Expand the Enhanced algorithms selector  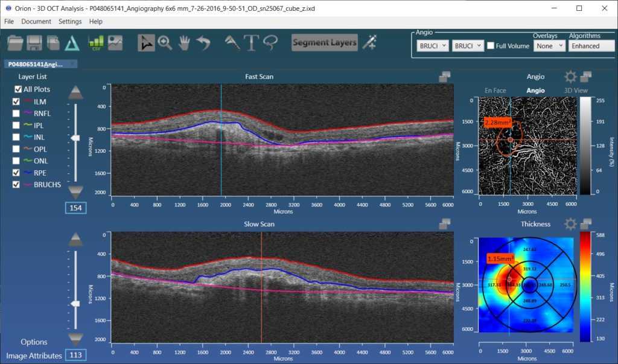591,45
